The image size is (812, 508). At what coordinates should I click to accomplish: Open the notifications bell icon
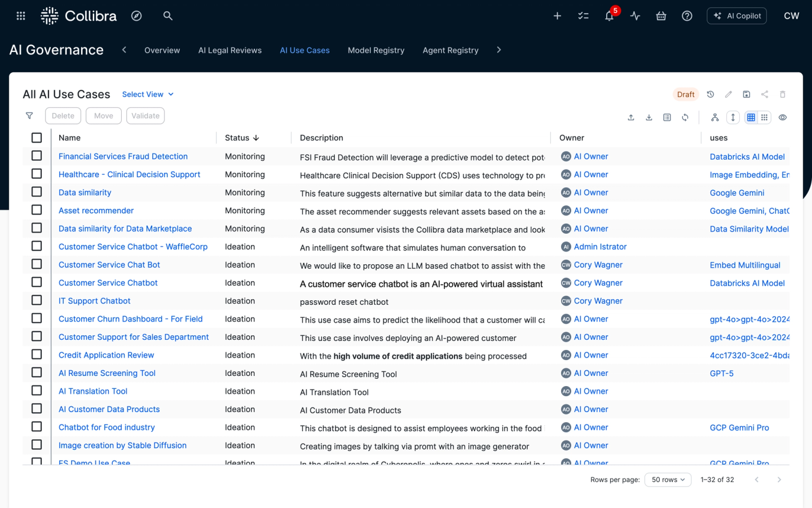point(609,16)
